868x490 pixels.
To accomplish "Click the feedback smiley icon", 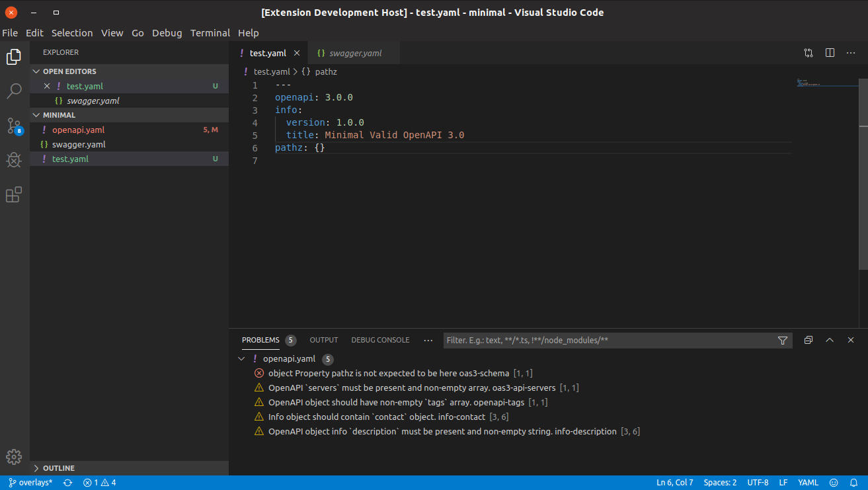I will (834, 483).
